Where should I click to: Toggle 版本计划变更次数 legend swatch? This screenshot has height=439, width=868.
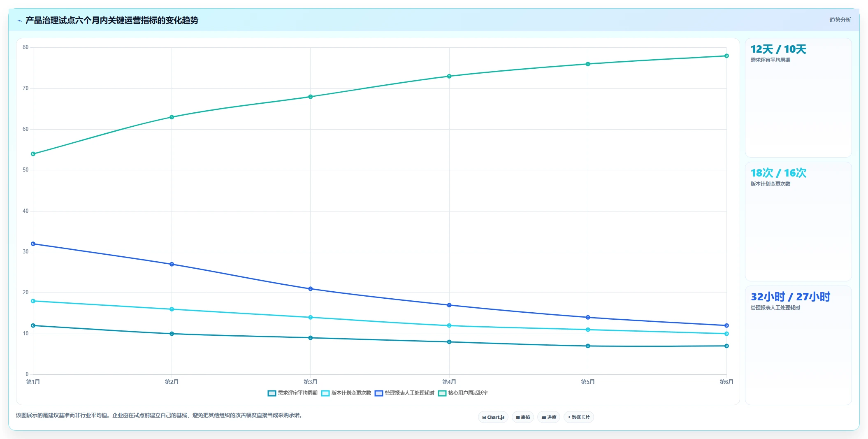[325, 393]
